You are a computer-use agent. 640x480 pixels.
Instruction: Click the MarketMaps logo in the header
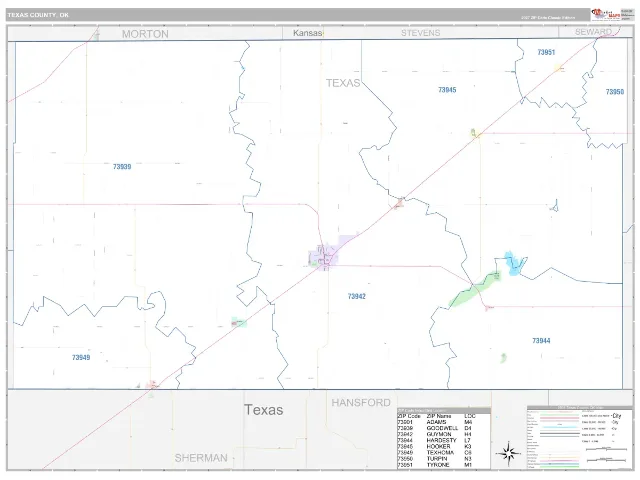(606, 14)
